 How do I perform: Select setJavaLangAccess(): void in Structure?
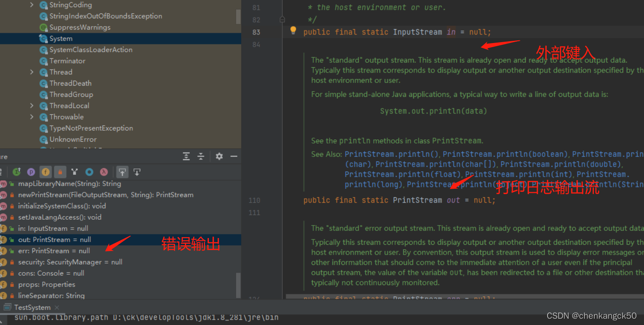pyautogui.click(x=60, y=217)
